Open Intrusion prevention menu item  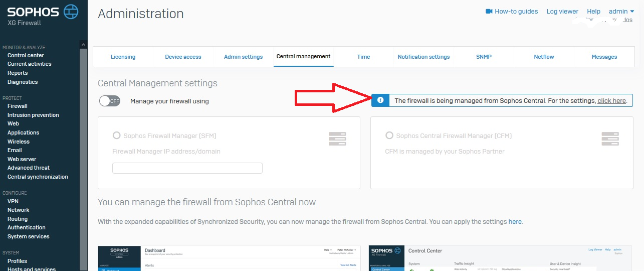[33, 115]
